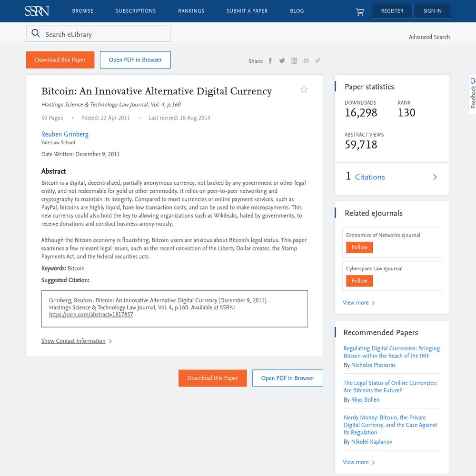The height and width of the screenshot is (476, 476).
Task: Open author Nicholas Plassaras link
Action: coord(373,365)
